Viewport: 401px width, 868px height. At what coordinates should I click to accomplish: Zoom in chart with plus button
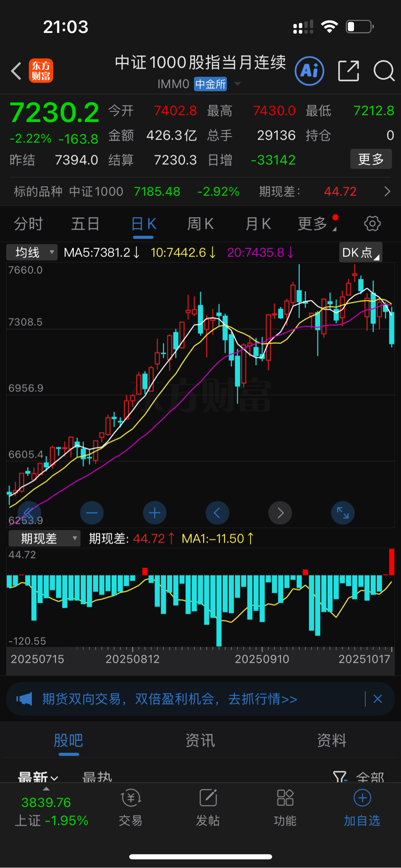pos(155,513)
